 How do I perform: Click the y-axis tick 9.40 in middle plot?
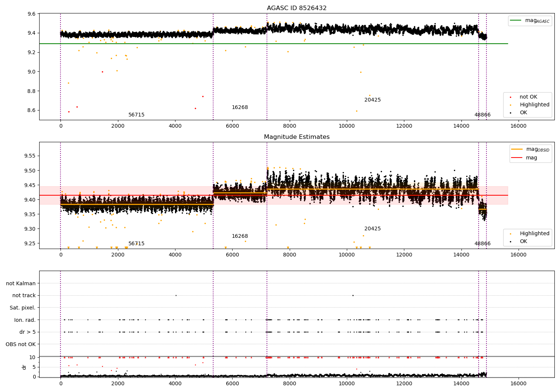[x=30, y=200]
